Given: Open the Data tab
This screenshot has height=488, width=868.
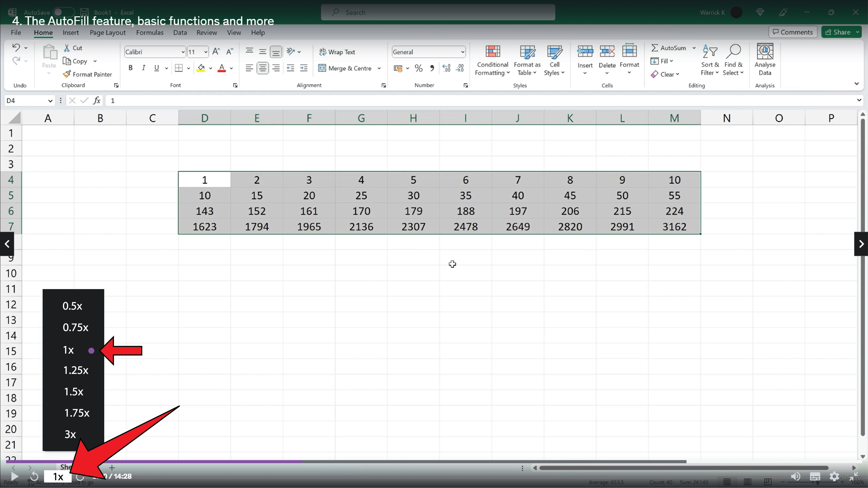Looking at the screenshot, I should pyautogui.click(x=180, y=32).
